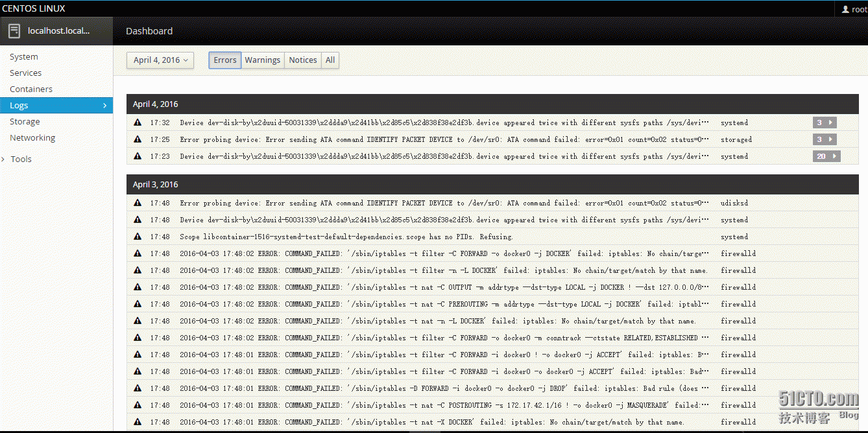Click warning icon of 'nat -n -L DOCKER' entry
The width and height of the screenshot is (868, 433).
coord(138,321)
